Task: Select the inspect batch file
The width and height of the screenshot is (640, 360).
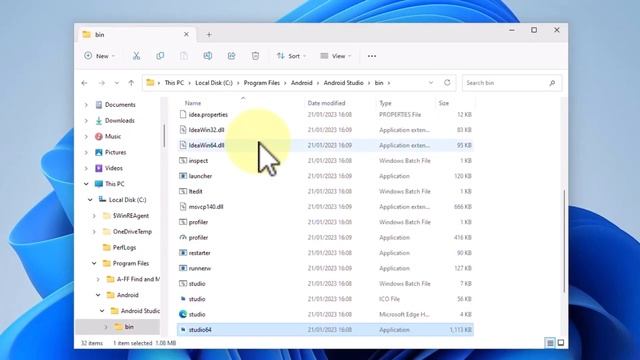Action: [x=325, y=161]
